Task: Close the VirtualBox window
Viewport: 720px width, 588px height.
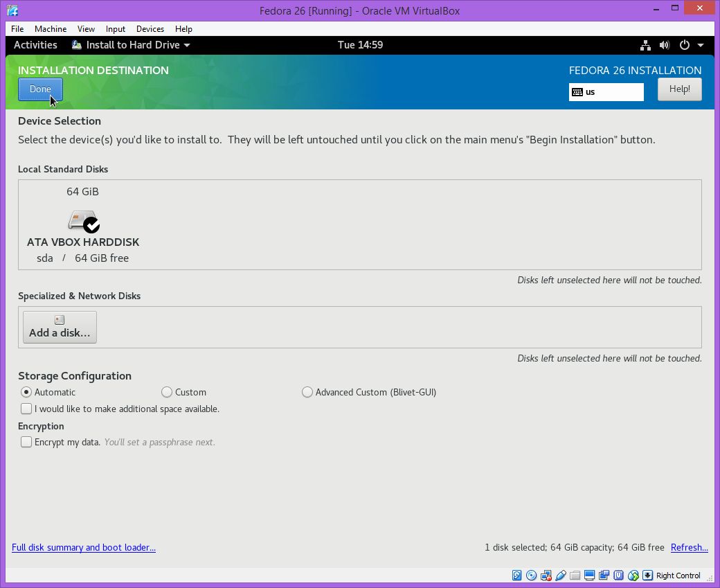Action: pyautogui.click(x=700, y=8)
